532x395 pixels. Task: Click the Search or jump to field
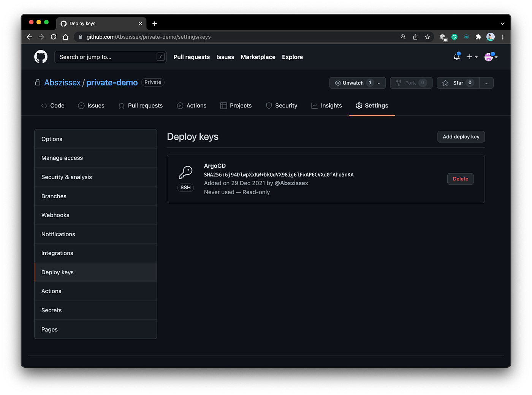coord(110,57)
